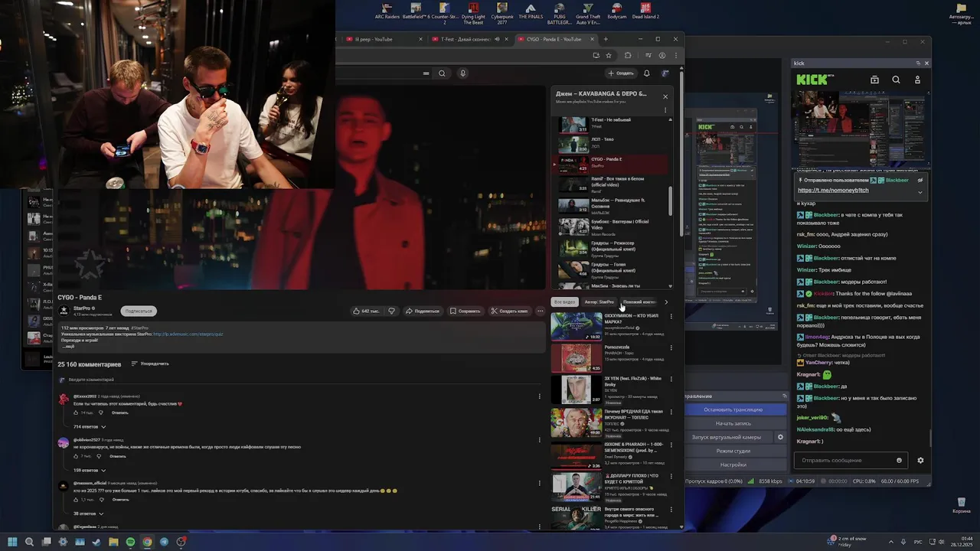Open Kick chat settings gear
This screenshot has width=980, height=551.
920,461
